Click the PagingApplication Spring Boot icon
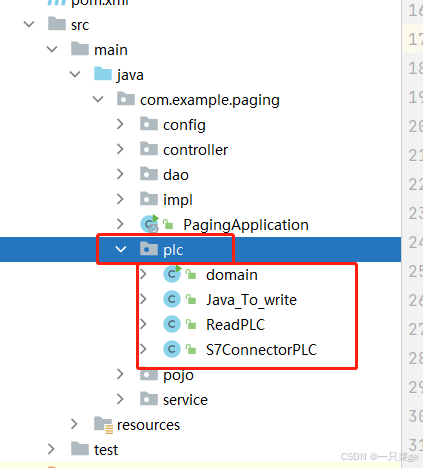The height and width of the screenshot is (468, 423). [x=149, y=224]
